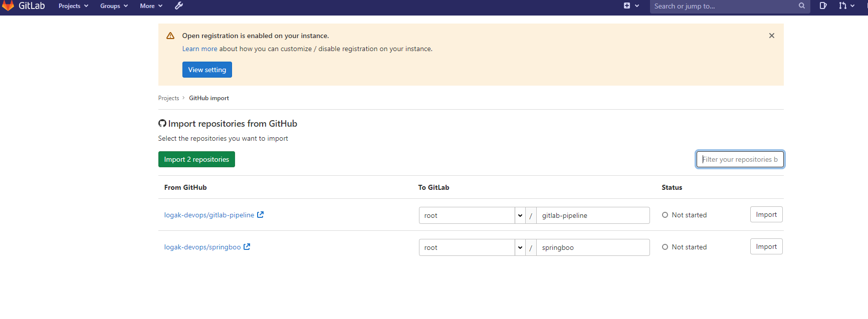Focus the Filter your repositories field

pyautogui.click(x=740, y=159)
